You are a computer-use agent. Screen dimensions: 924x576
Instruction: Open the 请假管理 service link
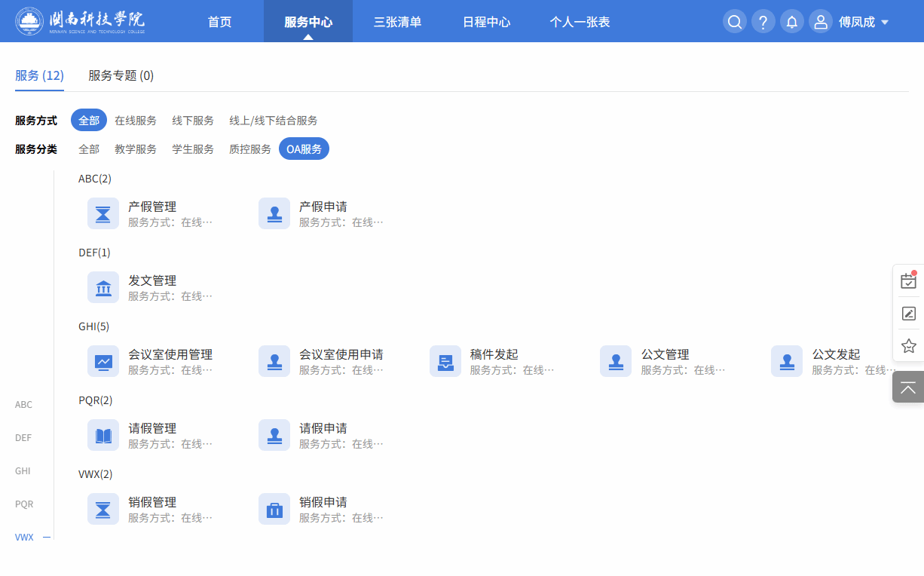click(x=152, y=428)
